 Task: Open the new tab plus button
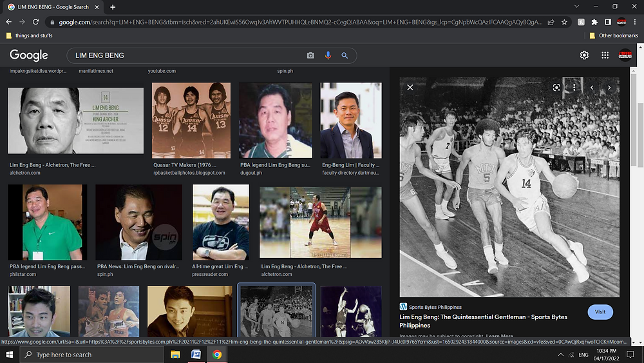pos(113,7)
